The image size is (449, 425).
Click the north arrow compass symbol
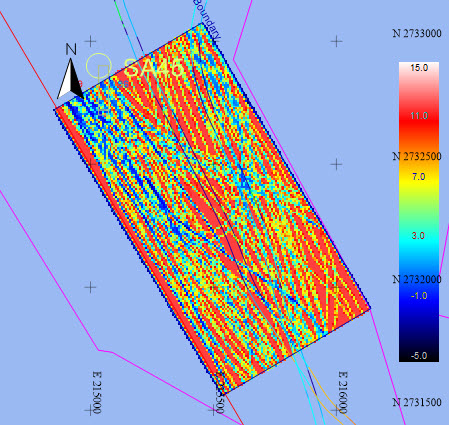click(x=70, y=79)
